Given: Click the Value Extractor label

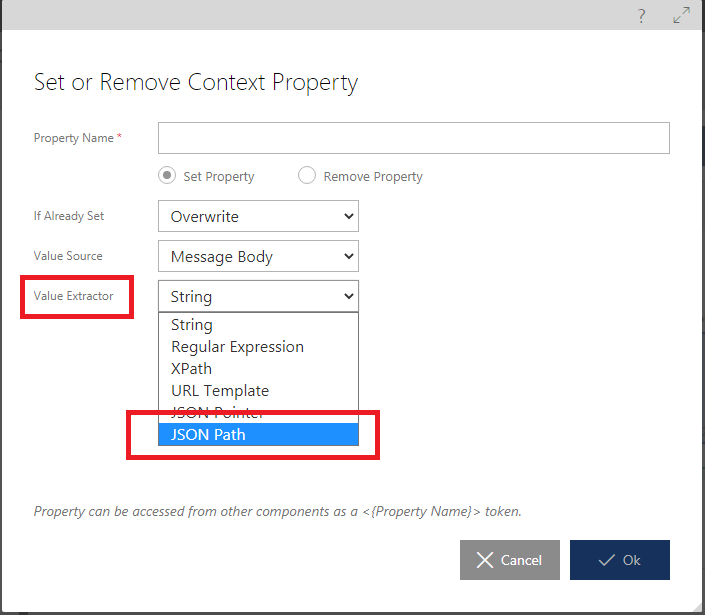Looking at the screenshot, I should point(74,296).
